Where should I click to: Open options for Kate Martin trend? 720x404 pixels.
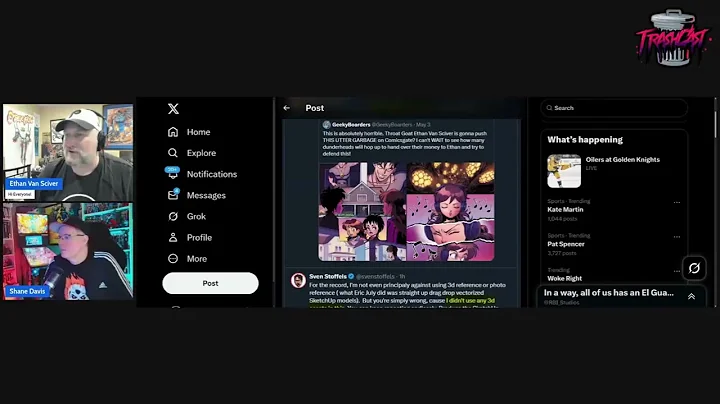click(677, 202)
